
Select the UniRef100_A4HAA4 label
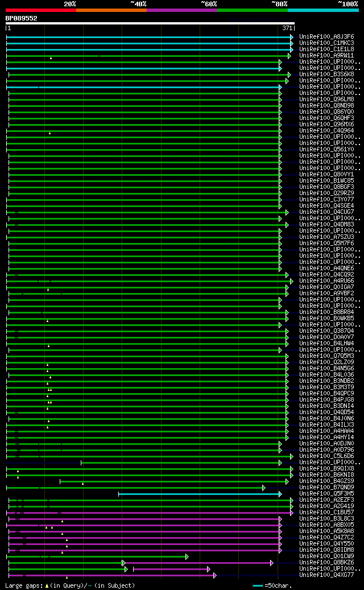[x=326, y=431]
